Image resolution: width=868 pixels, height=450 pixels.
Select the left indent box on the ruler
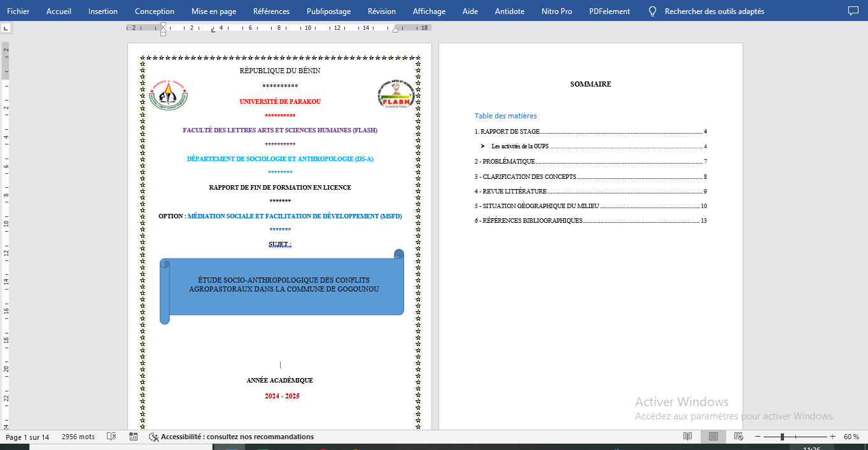click(x=163, y=34)
